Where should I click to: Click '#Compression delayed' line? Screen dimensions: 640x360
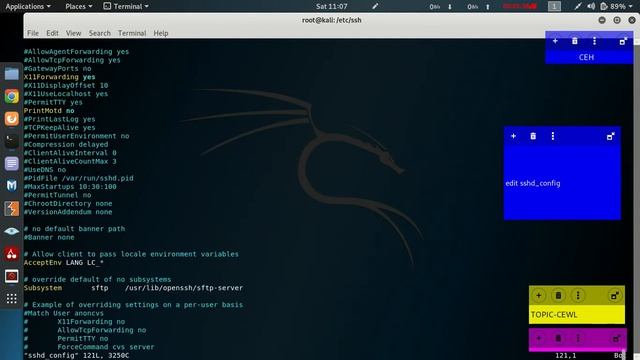(x=66, y=144)
